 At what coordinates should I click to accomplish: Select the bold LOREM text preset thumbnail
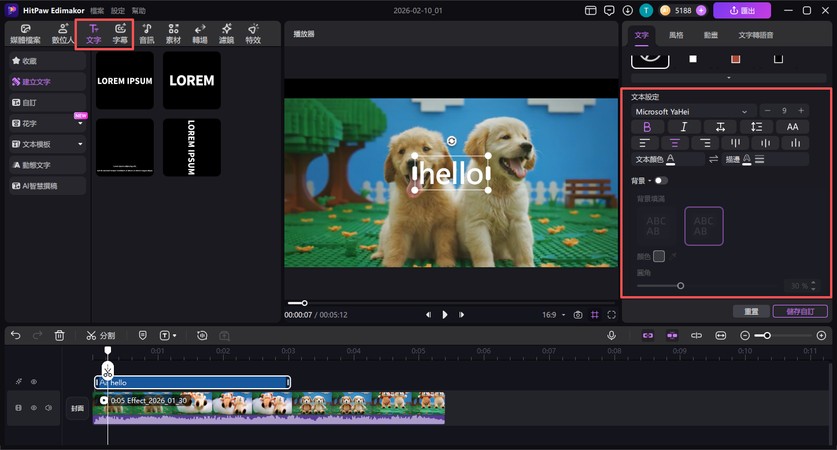pyautogui.click(x=191, y=80)
